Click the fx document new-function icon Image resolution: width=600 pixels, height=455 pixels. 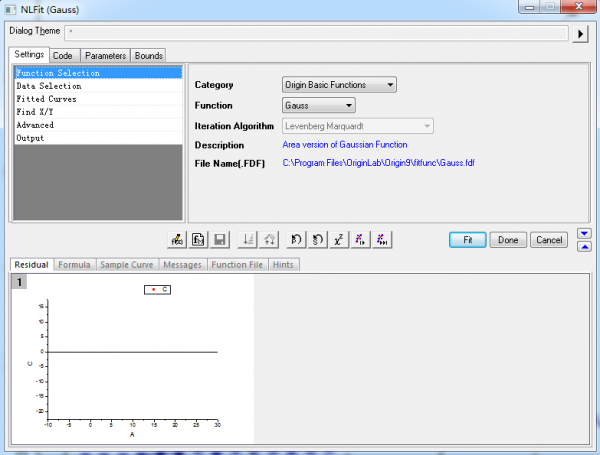(x=198, y=240)
